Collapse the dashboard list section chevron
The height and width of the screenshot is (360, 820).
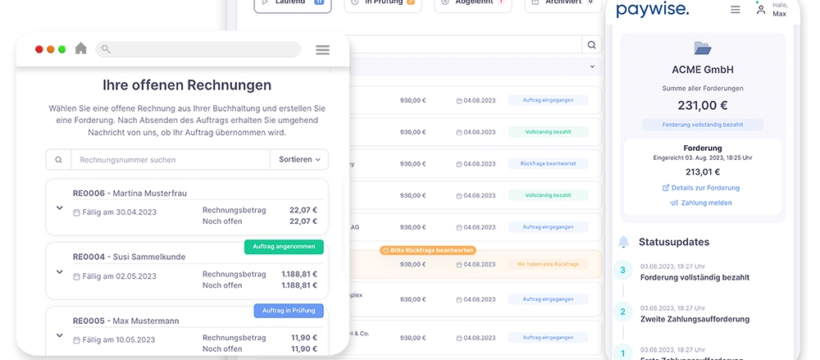(x=592, y=66)
